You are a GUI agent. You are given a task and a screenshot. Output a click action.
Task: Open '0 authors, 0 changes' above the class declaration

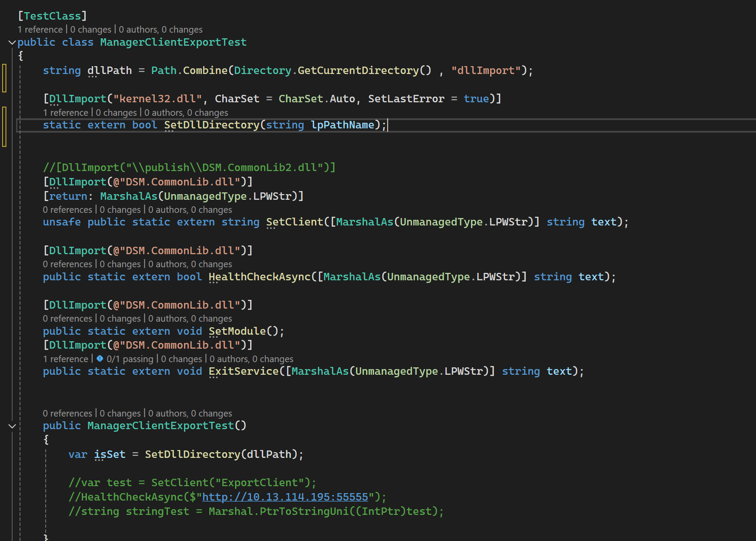(x=161, y=30)
